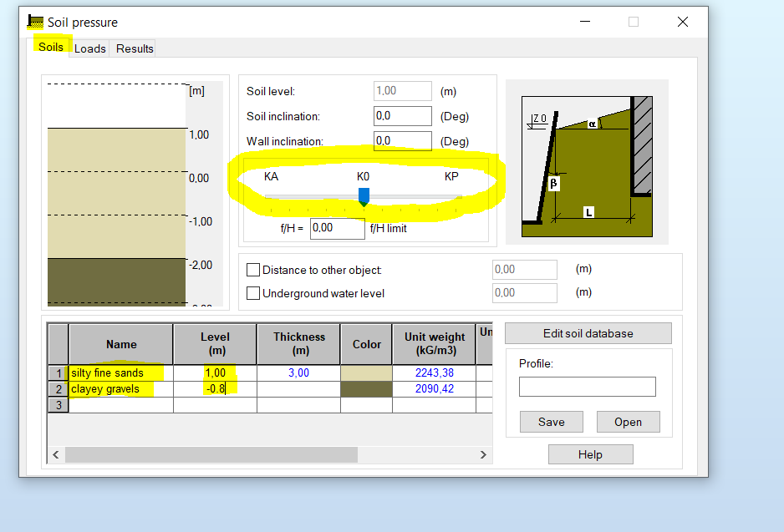Viewport: 784px width, 532px height.
Task: Click the Edit soil database button
Action: pyautogui.click(x=587, y=333)
